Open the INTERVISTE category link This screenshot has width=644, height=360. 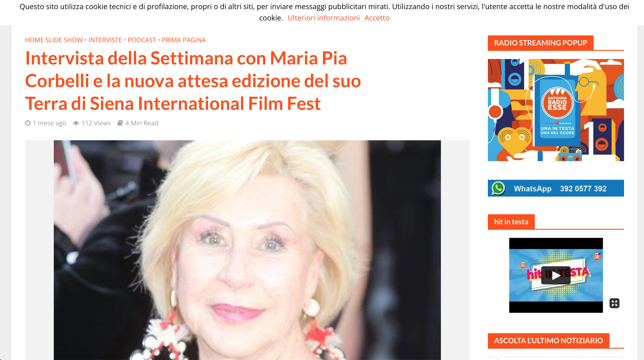(x=105, y=40)
